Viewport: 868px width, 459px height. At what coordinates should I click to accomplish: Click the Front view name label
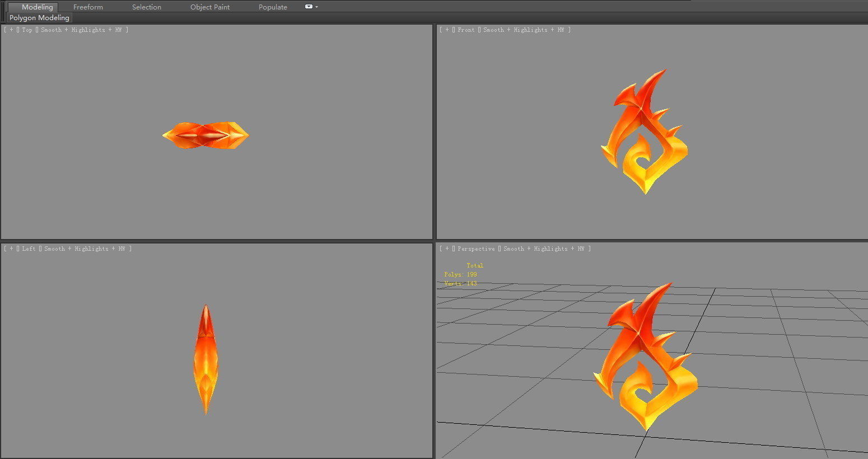pos(466,30)
